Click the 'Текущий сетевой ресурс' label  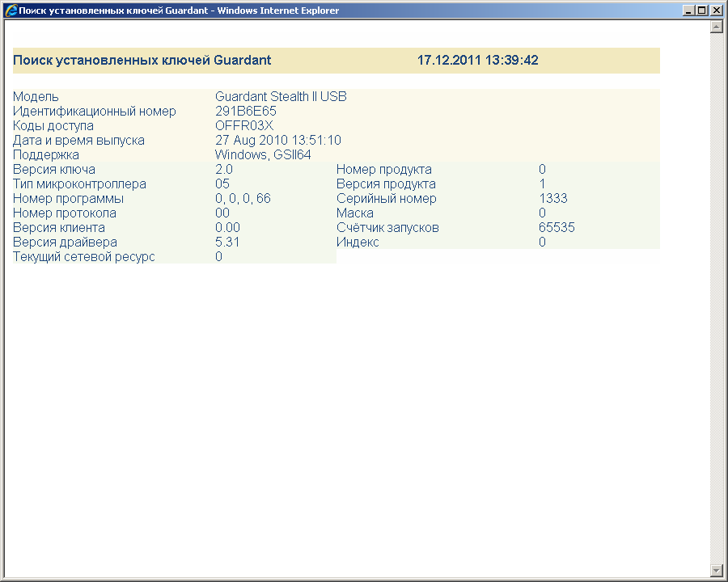[84, 257]
